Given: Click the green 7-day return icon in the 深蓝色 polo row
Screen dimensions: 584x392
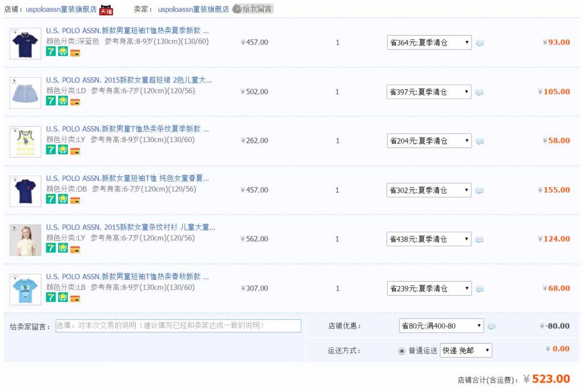Looking at the screenshot, I should click(51, 52).
